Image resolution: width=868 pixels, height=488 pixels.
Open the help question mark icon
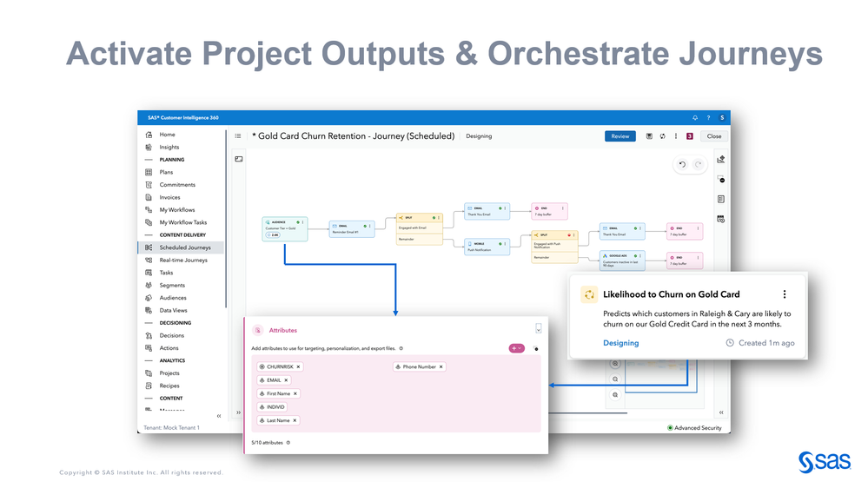708,118
